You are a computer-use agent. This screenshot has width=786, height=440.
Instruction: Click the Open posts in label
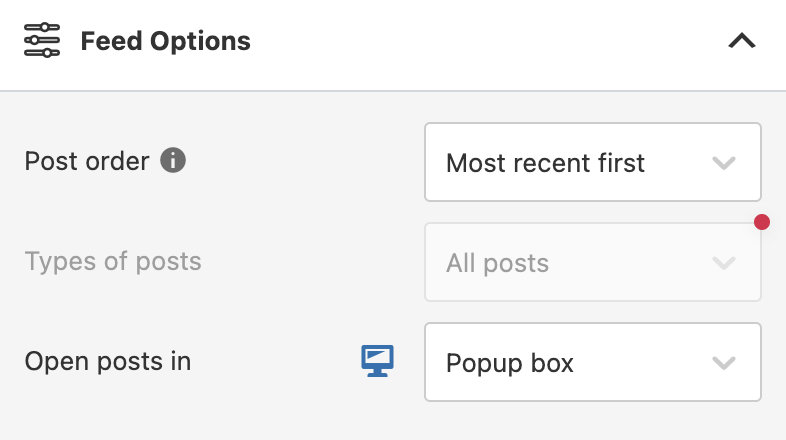tap(107, 361)
